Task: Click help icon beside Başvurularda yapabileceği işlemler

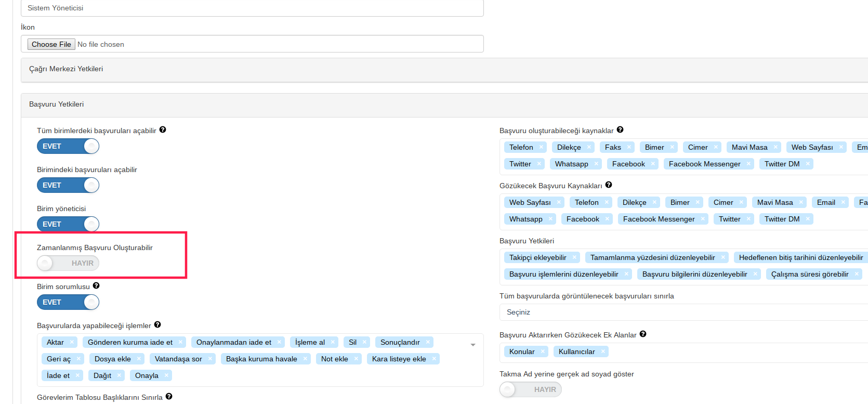Action: click(x=157, y=325)
